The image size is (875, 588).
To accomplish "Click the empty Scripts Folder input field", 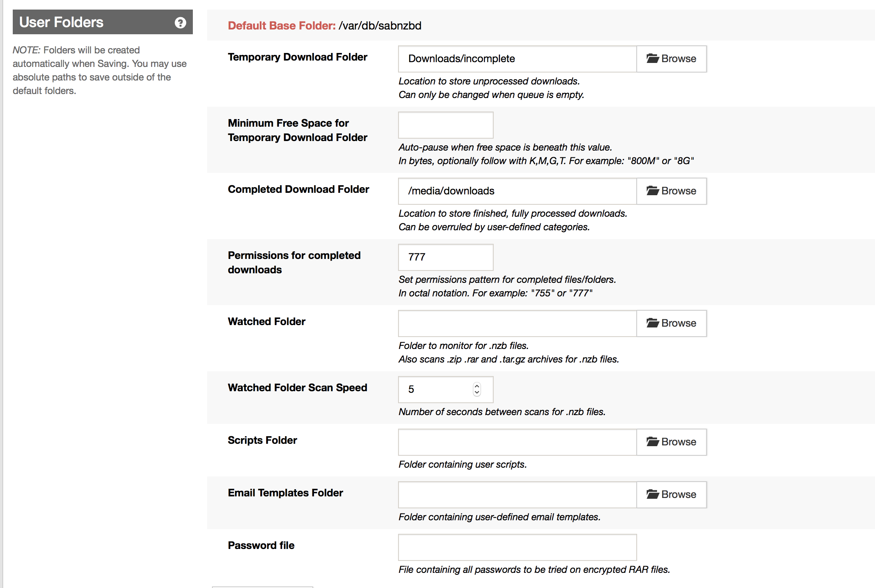I will (518, 442).
